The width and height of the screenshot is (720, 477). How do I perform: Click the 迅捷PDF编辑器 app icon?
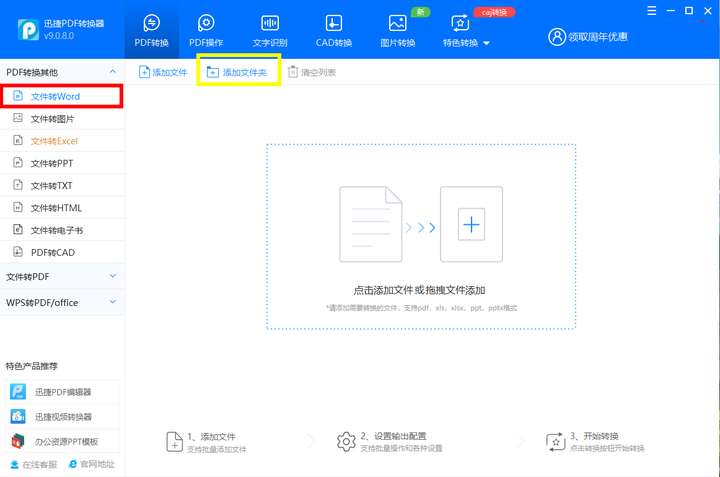[x=18, y=392]
